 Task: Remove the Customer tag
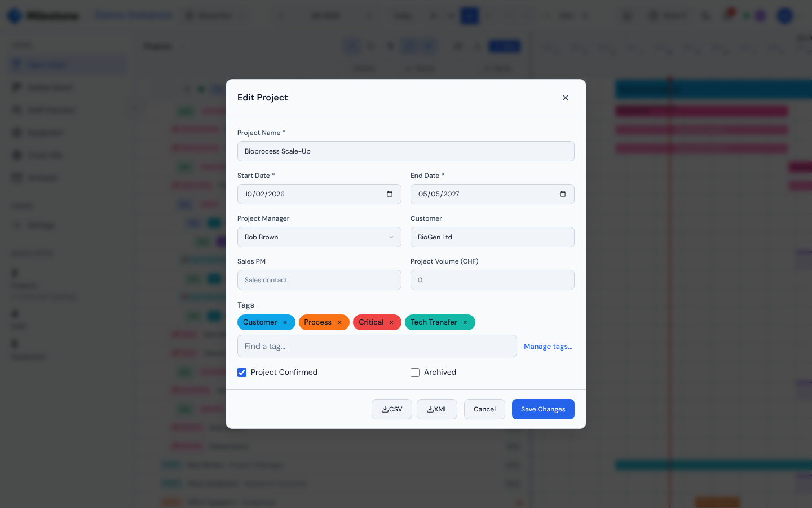point(285,322)
